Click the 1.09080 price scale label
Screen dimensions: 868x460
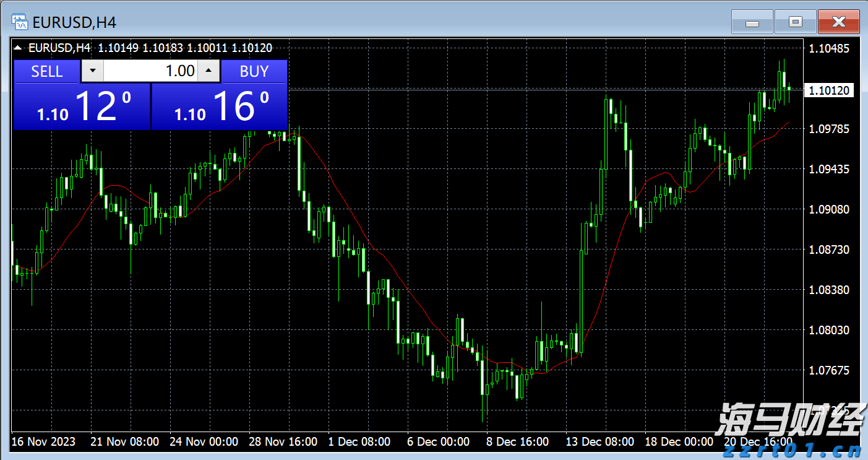(830, 209)
